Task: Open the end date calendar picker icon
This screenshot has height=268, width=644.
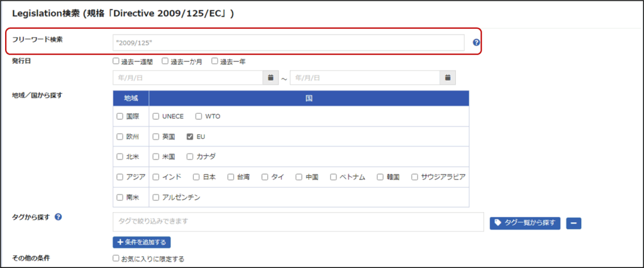Action: click(447, 78)
